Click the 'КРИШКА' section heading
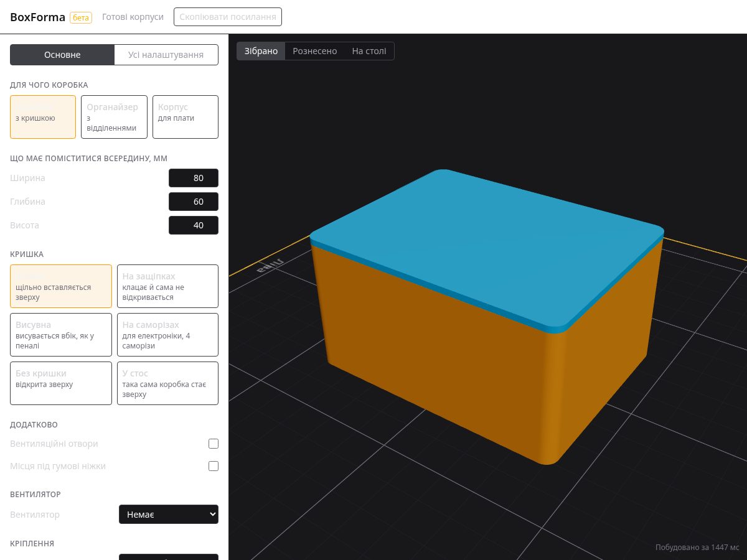The image size is (747, 560). coord(27,254)
